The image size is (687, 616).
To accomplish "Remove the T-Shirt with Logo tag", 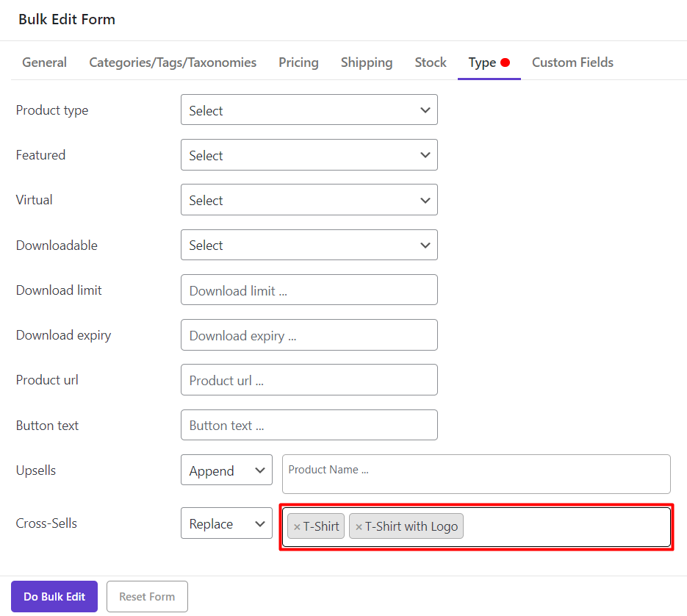I will [x=359, y=527].
